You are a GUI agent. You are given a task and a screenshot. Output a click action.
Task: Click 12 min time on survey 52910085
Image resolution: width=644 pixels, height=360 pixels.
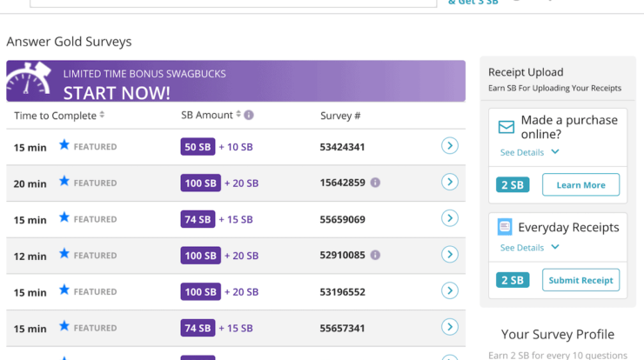click(x=30, y=257)
